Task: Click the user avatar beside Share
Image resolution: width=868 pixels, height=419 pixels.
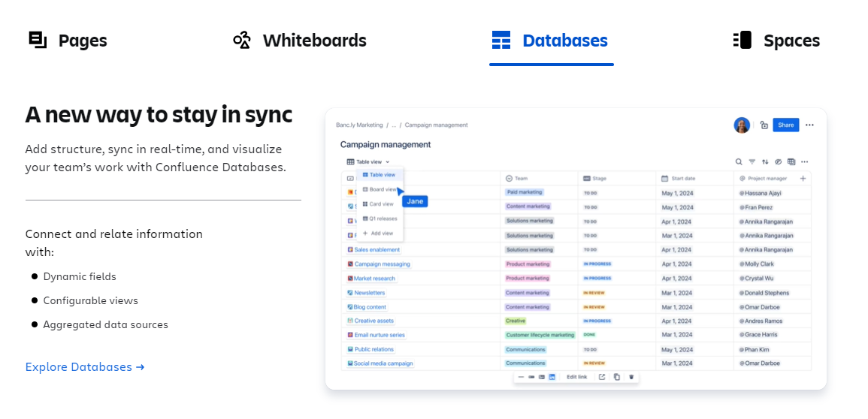Action: click(742, 125)
